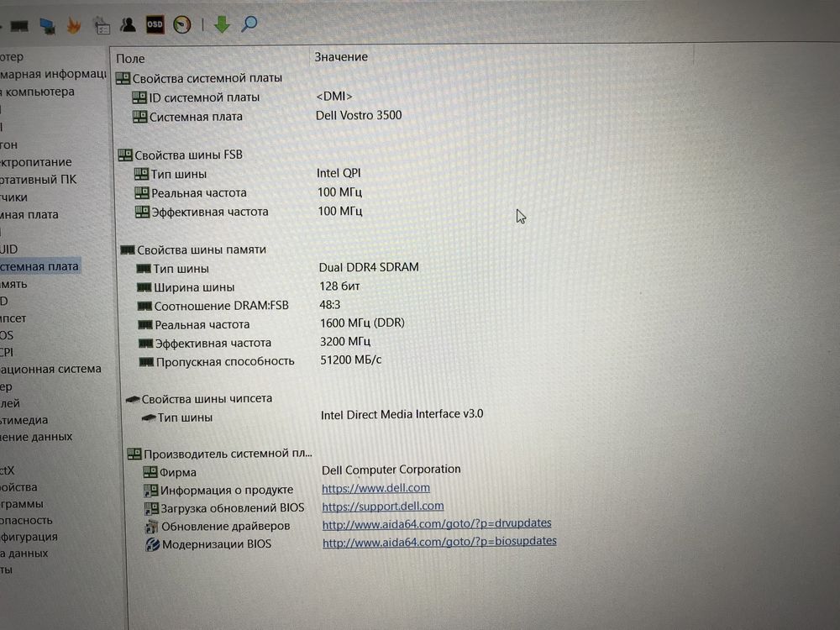Select 'а данных' sidebar tree item
Image resolution: width=840 pixels, height=630 pixels.
pyautogui.click(x=24, y=553)
